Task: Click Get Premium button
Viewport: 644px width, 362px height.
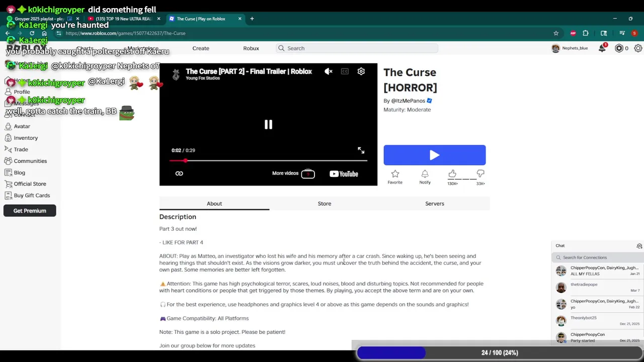Action: 30,211
